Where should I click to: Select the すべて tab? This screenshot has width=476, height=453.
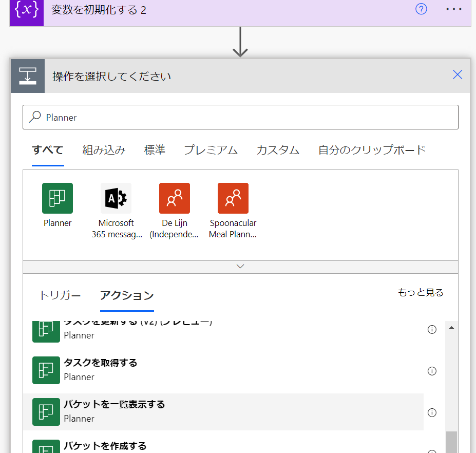[48, 150]
